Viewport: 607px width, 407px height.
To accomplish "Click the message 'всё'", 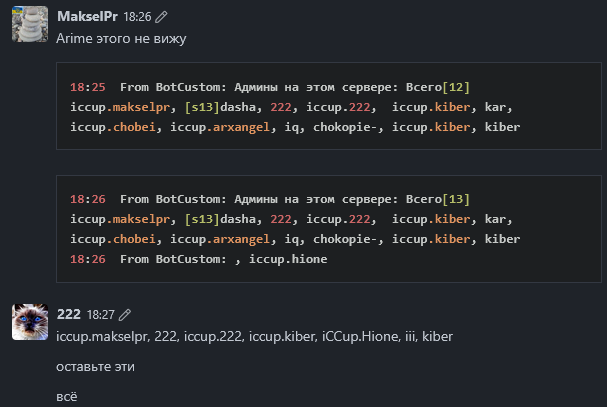I will click(67, 397).
